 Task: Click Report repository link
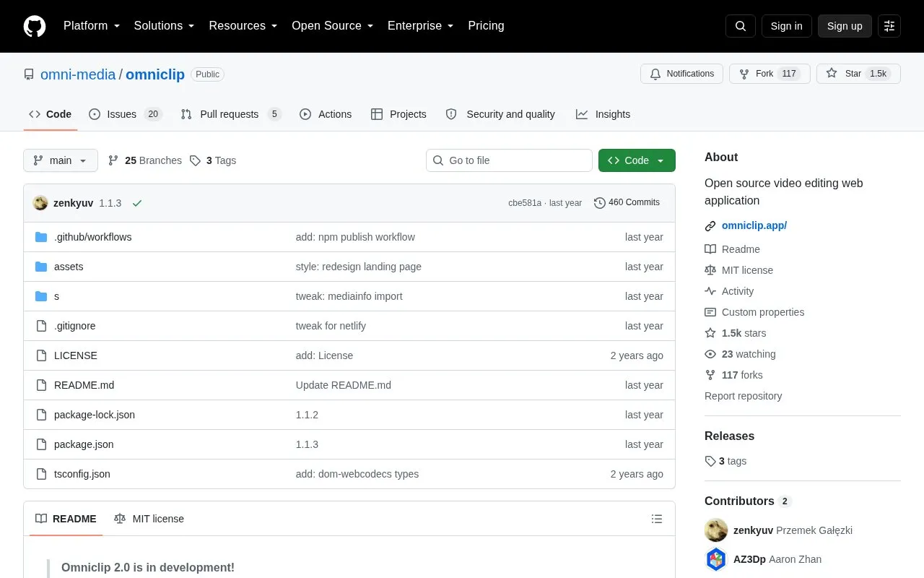(x=743, y=396)
